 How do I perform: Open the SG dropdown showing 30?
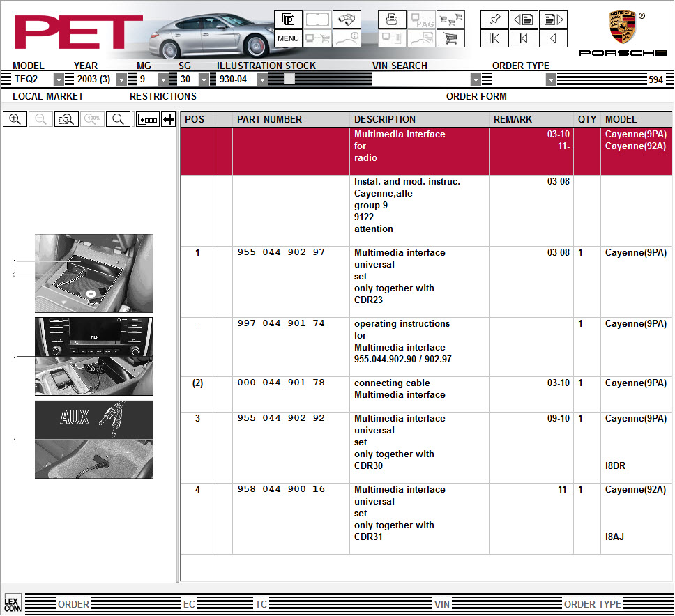(x=204, y=79)
